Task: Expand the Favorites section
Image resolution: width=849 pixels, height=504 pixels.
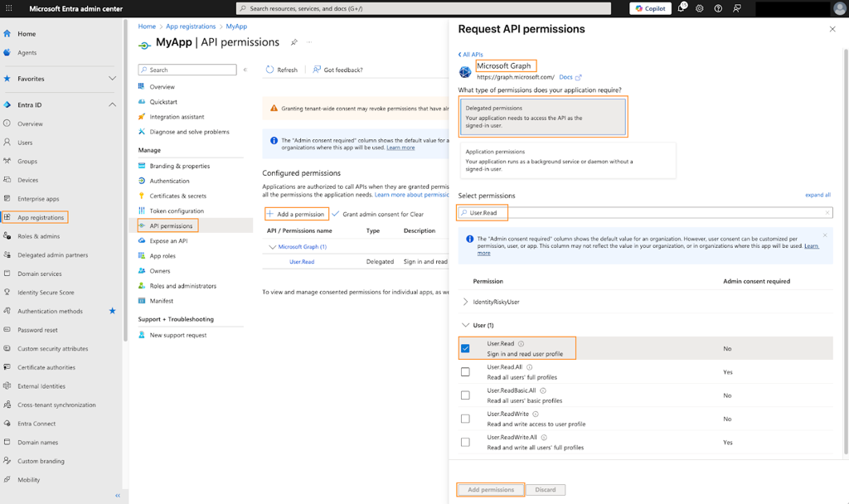Action: coord(112,79)
